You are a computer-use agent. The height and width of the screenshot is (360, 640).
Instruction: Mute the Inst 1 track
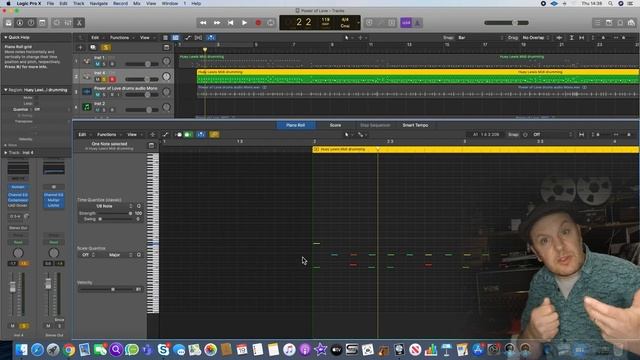click(97, 64)
